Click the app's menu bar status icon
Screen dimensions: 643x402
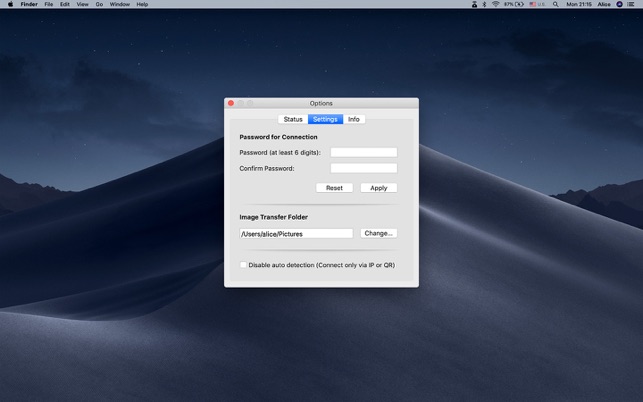474,4
